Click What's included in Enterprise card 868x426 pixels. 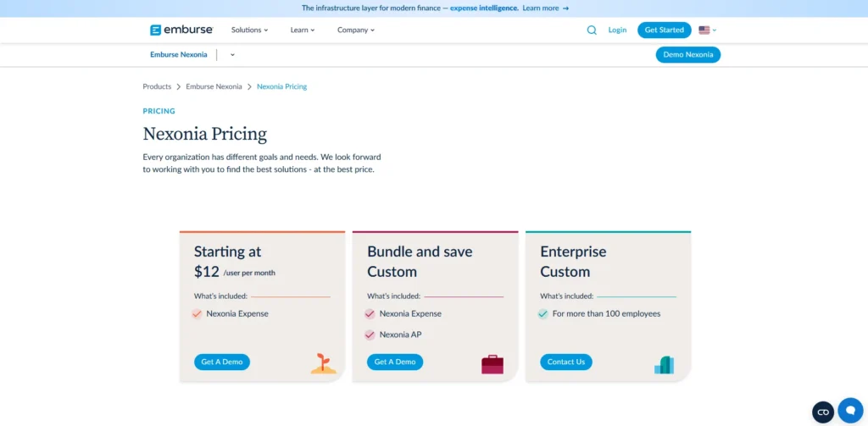pos(567,296)
